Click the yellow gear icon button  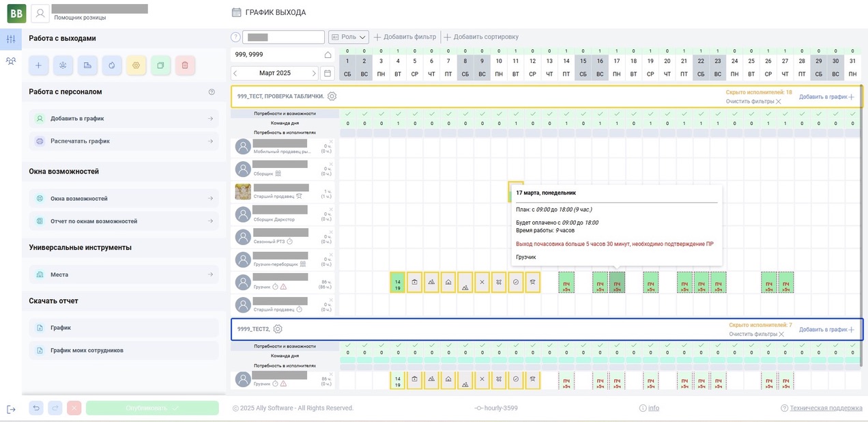[136, 66]
